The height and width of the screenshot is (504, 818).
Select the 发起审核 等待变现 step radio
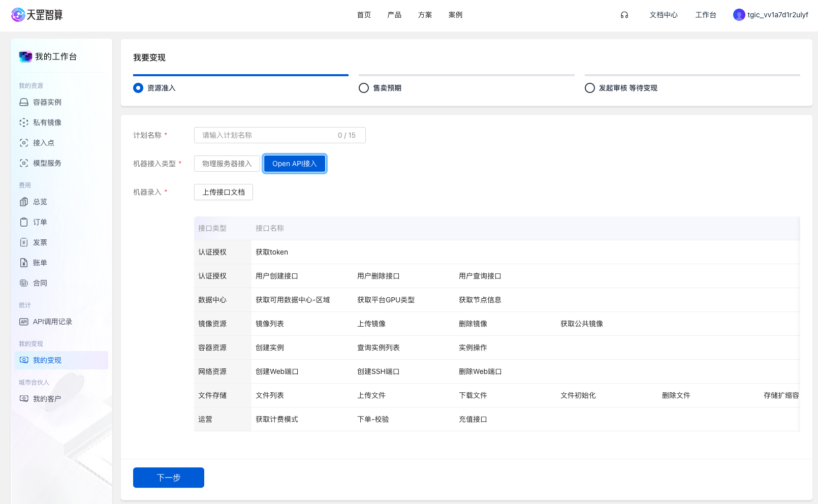[x=590, y=88]
